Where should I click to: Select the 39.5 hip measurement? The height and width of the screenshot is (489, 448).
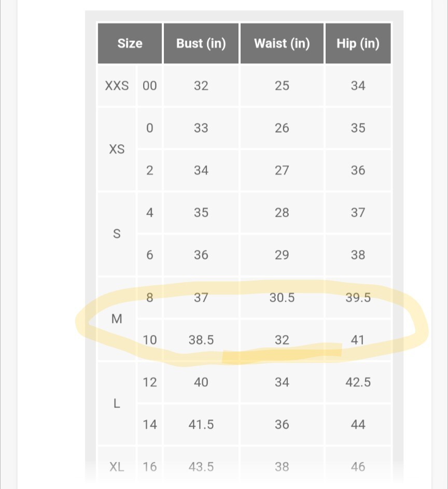358,298
